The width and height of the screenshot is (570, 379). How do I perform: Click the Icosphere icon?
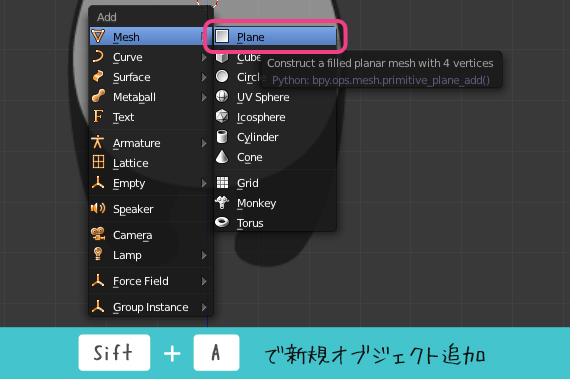pos(222,117)
